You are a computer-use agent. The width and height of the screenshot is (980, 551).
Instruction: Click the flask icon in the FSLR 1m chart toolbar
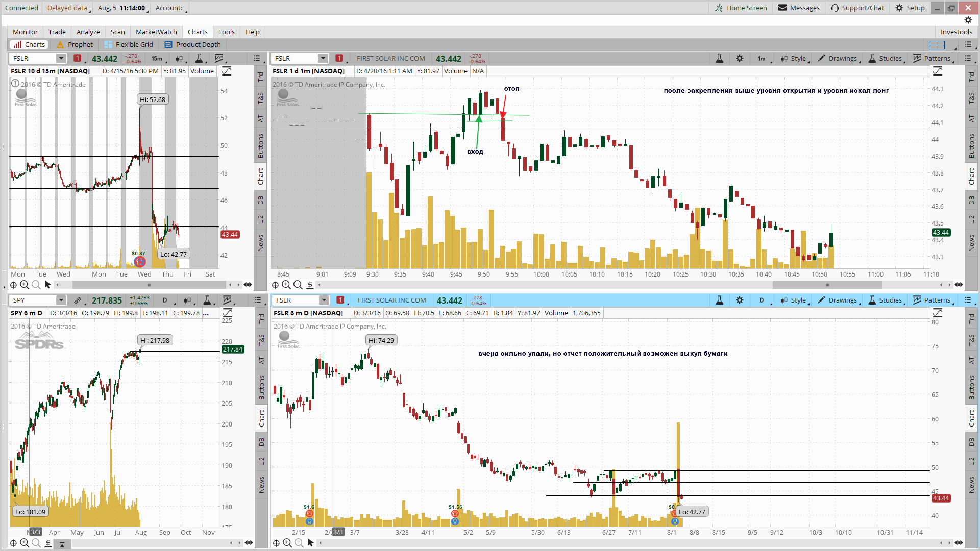pos(720,58)
